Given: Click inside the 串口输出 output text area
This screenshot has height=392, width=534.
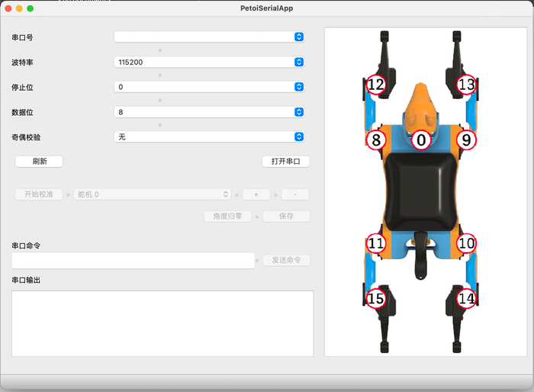Looking at the screenshot, I should tap(162, 323).
